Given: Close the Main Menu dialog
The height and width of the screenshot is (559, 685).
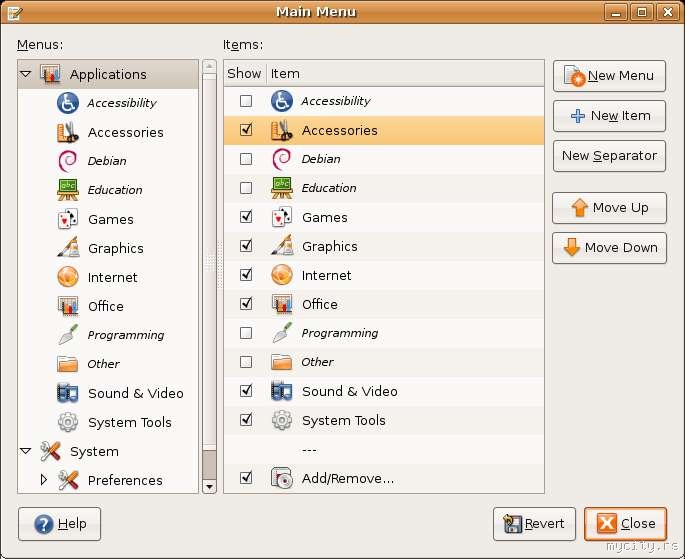Looking at the screenshot, I should tap(626, 524).
